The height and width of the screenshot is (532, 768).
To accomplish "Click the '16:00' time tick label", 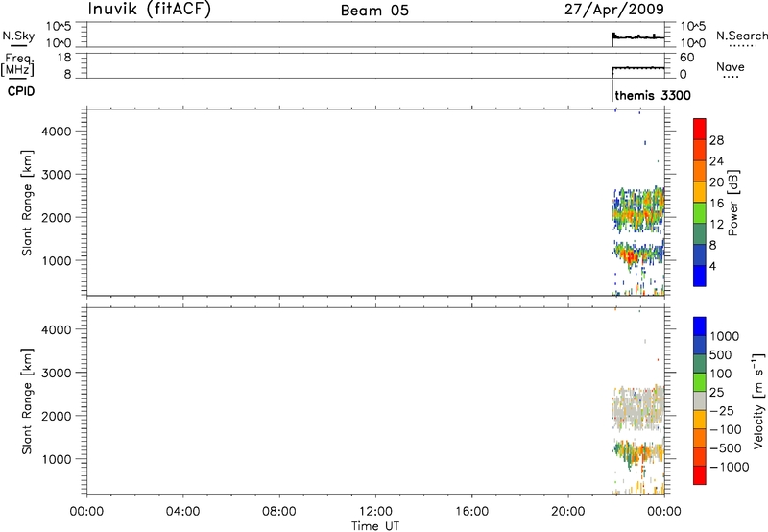I will (x=471, y=512).
